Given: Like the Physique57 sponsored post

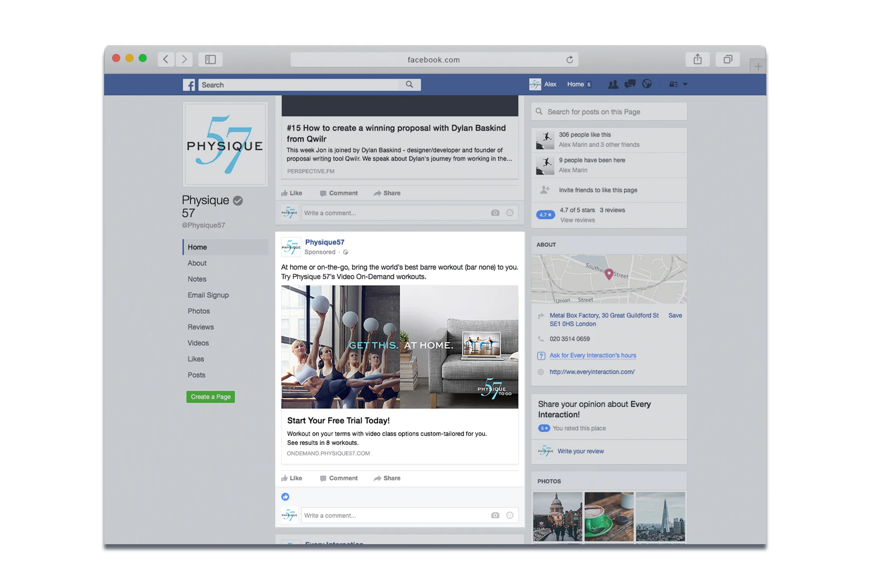Looking at the screenshot, I should pos(292,478).
